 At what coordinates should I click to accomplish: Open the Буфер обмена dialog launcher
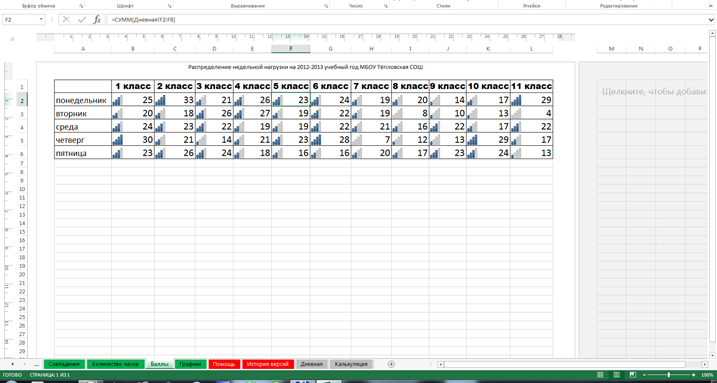tap(81, 6)
